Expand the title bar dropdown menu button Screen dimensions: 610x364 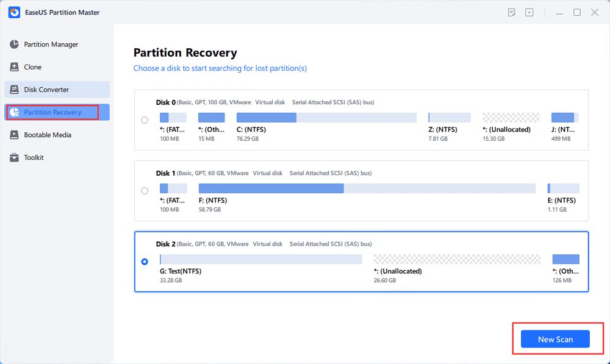coord(529,12)
